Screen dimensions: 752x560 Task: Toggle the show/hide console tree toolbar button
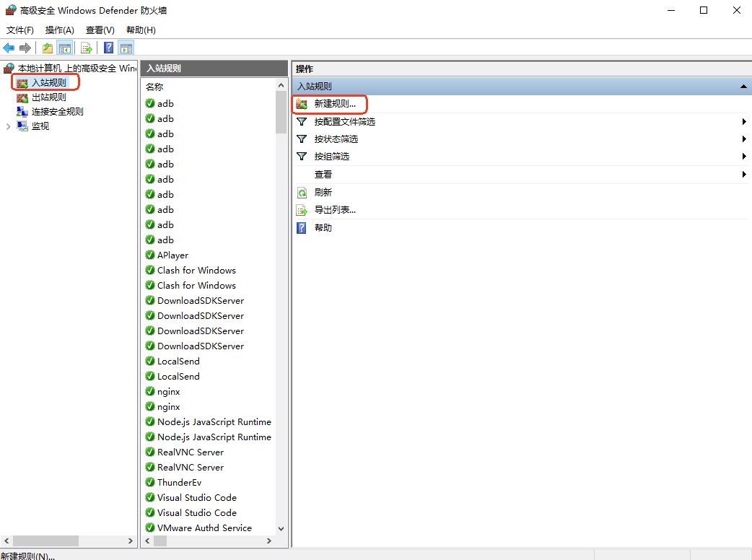pyautogui.click(x=64, y=48)
